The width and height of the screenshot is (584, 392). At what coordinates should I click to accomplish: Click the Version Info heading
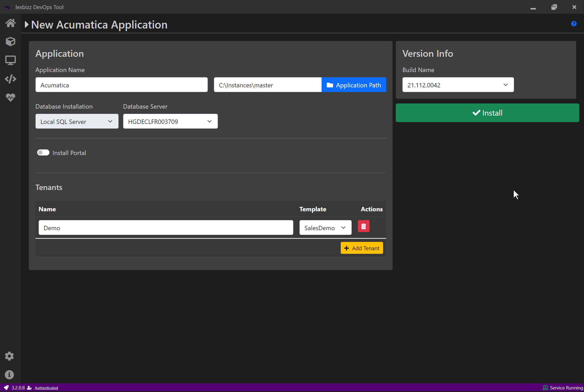click(428, 54)
